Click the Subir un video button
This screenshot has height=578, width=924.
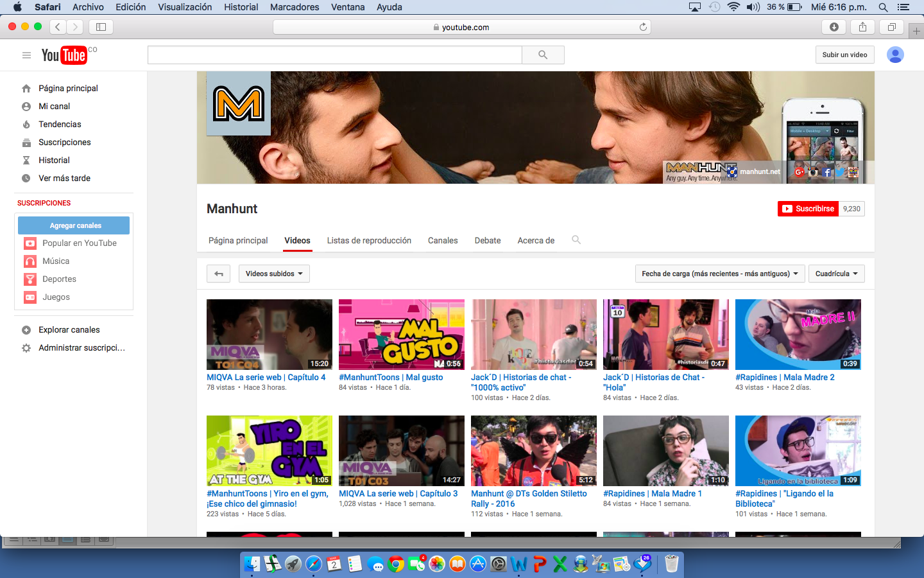[x=844, y=55]
